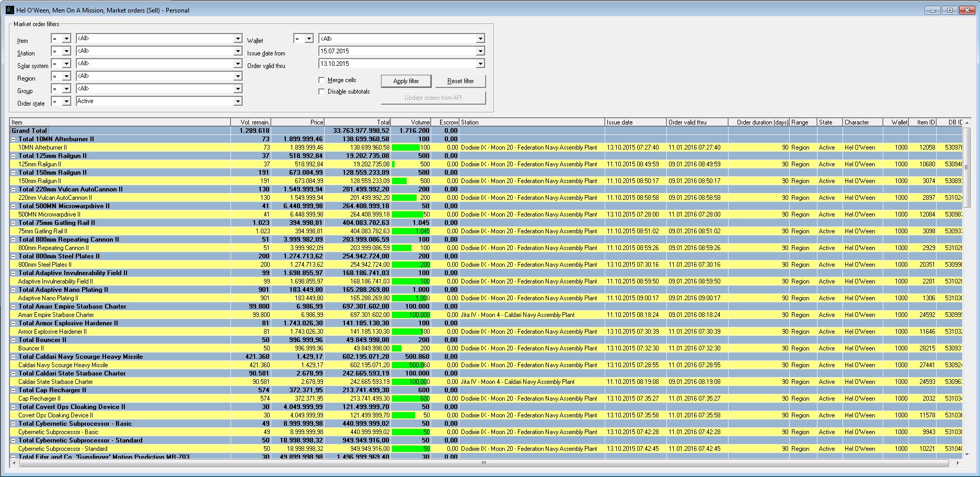The height and width of the screenshot is (477, 980).
Task: Collapse the Total 10MN Afterburner II group
Action: click(14, 139)
